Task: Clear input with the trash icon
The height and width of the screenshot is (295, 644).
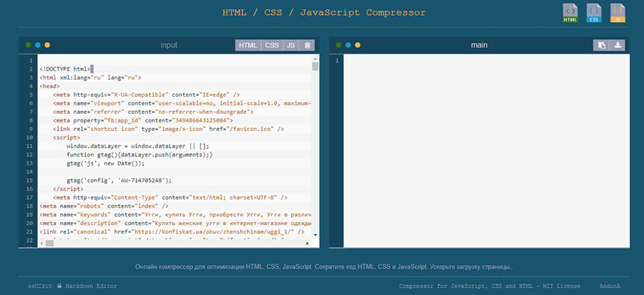Action: coord(308,45)
